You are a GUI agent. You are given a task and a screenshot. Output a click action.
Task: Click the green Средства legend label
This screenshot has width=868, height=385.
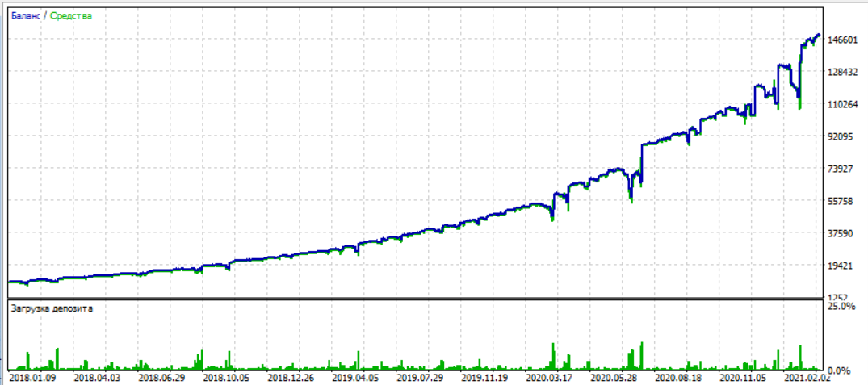[71, 16]
